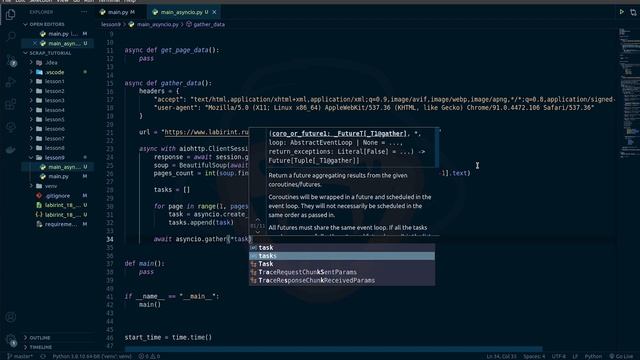The width and height of the screenshot is (640, 360).
Task: Select 'tasks' autocomplete suggestion
Action: 342,256
